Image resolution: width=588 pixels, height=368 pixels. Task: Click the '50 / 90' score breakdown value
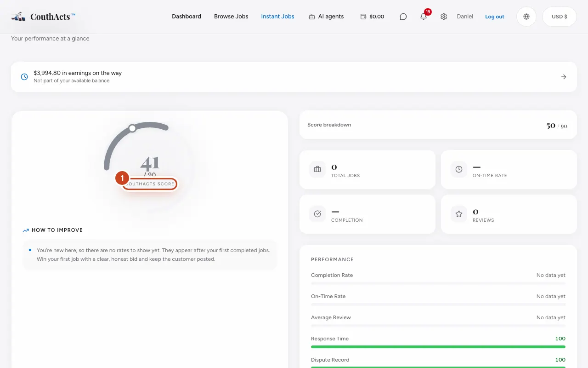click(x=557, y=126)
